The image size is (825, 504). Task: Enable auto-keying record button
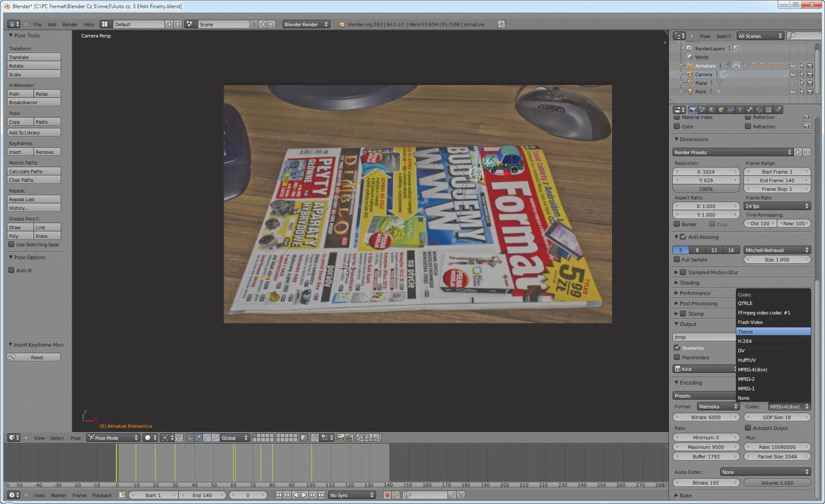point(387,495)
